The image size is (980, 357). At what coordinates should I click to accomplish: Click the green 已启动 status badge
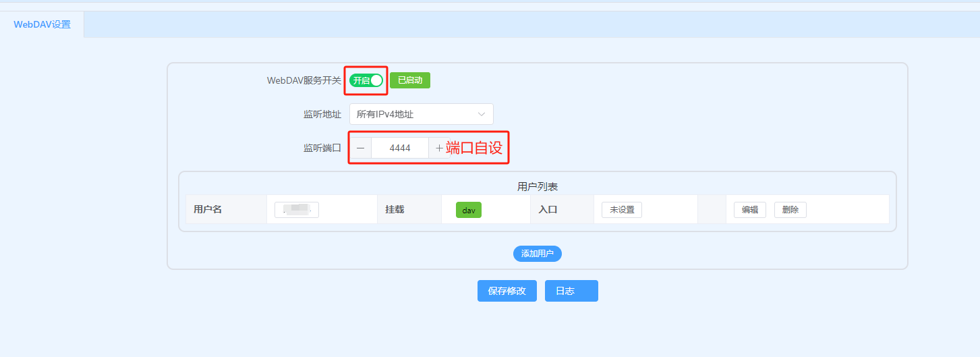click(x=409, y=80)
